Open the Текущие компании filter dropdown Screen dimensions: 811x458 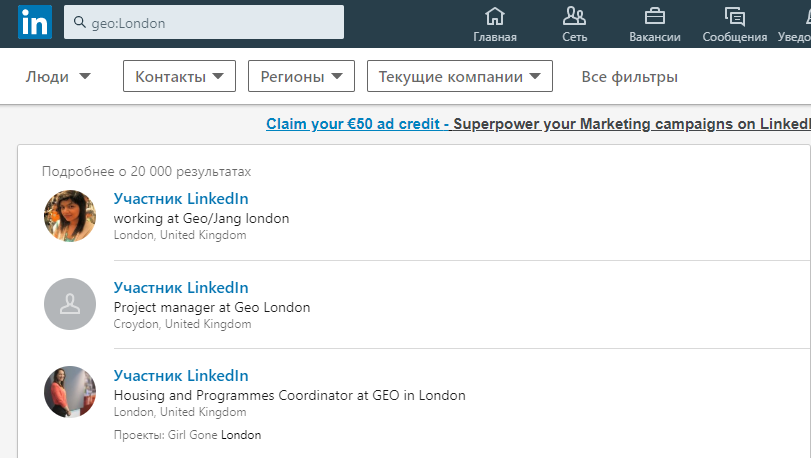(459, 77)
